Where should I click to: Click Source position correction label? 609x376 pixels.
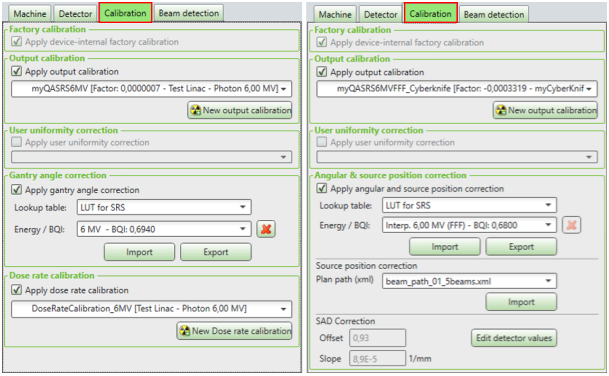click(366, 266)
